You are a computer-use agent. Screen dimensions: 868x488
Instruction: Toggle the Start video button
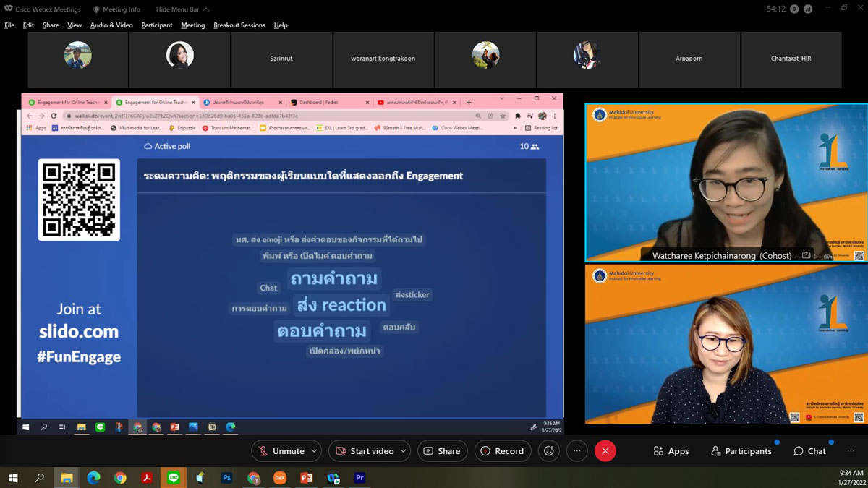click(364, 451)
